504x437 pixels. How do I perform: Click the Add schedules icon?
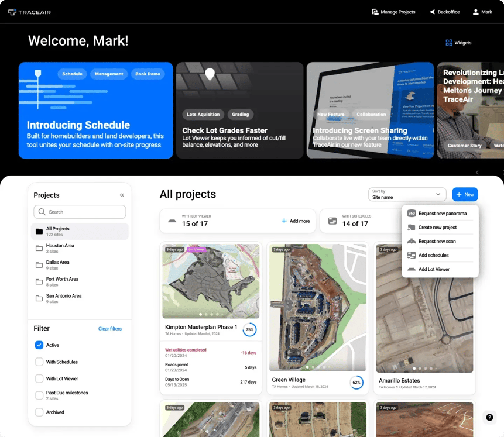point(411,255)
